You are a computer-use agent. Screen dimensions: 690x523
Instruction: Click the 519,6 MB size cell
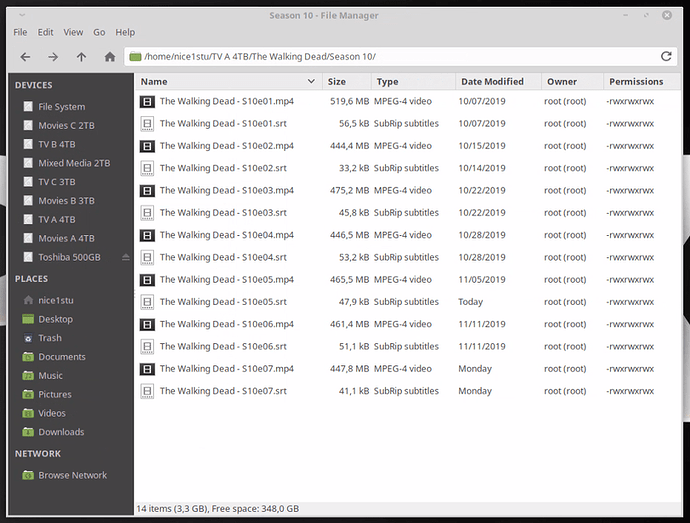[349, 101]
